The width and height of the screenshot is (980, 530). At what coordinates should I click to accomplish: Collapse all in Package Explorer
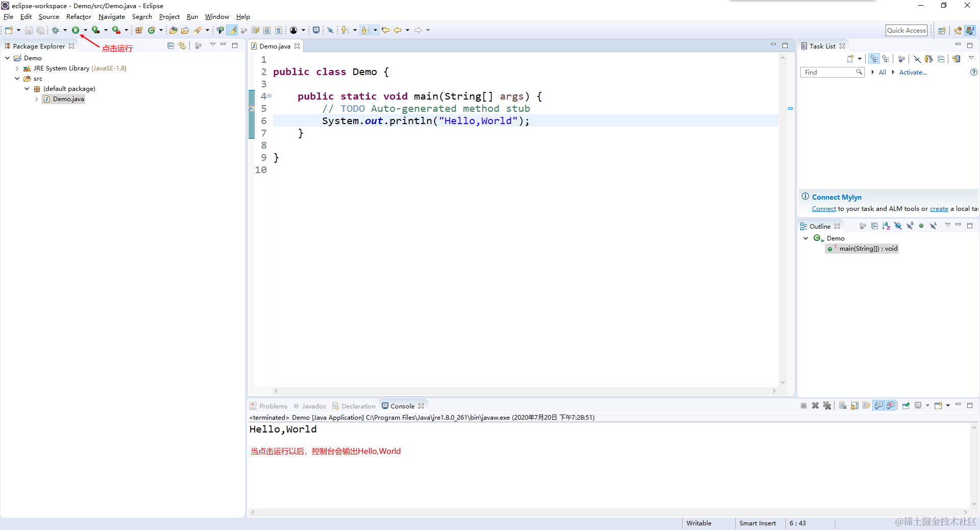pos(170,45)
